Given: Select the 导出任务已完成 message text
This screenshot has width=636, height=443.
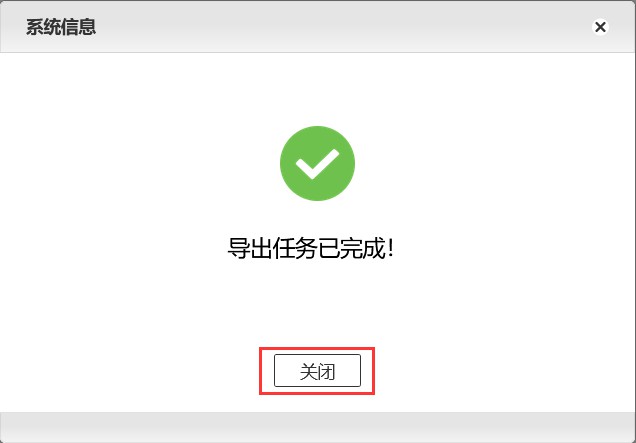Looking at the screenshot, I should tap(310, 248).
